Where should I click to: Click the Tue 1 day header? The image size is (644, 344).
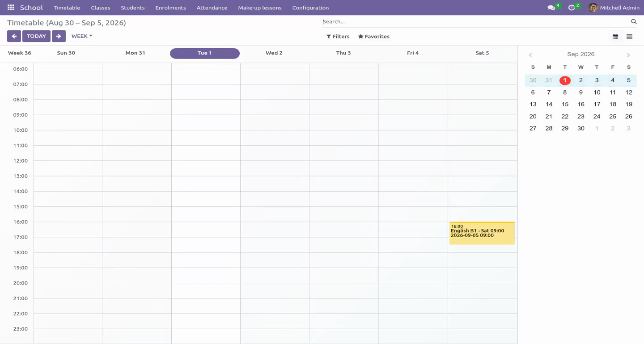[x=205, y=53]
